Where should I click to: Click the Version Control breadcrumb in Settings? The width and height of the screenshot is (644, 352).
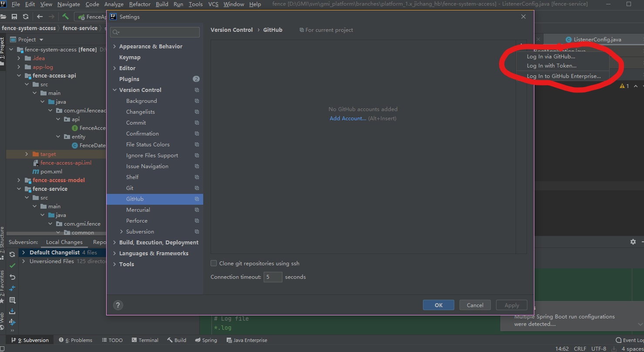point(231,30)
